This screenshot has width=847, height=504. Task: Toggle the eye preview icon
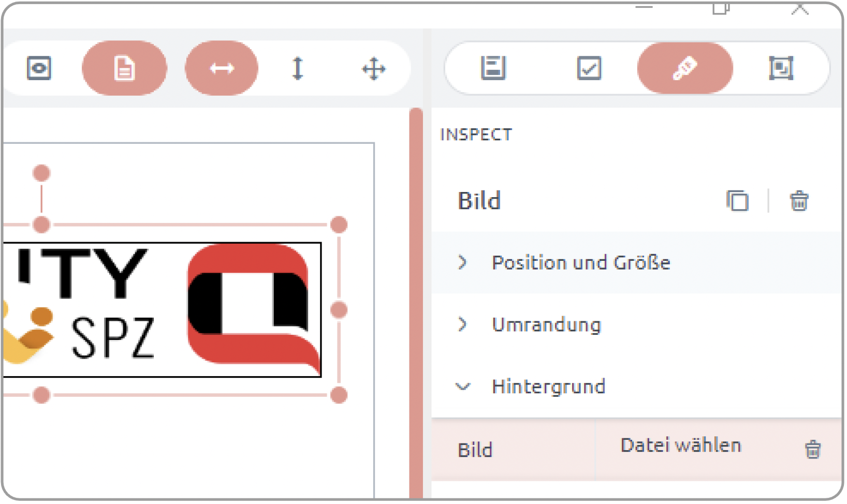pos(39,68)
